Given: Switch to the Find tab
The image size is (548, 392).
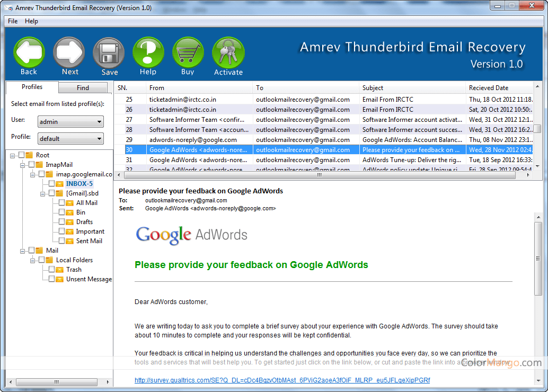Looking at the screenshot, I should click(83, 88).
